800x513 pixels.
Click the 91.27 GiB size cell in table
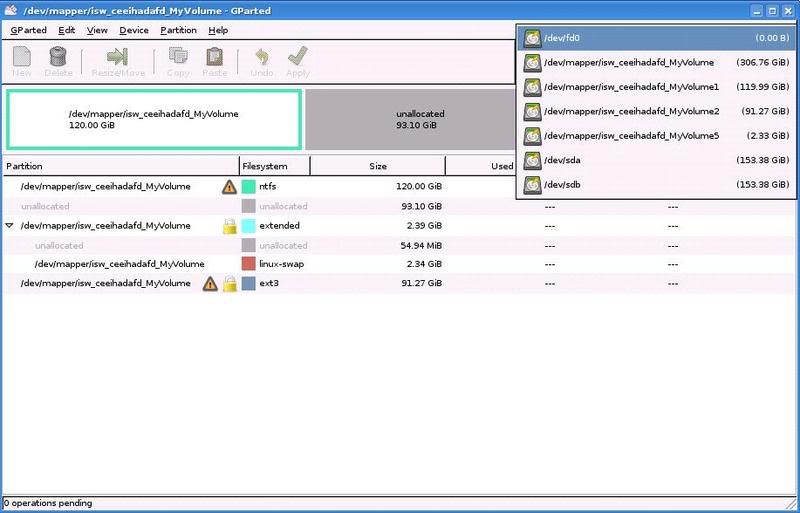pyautogui.click(x=421, y=283)
